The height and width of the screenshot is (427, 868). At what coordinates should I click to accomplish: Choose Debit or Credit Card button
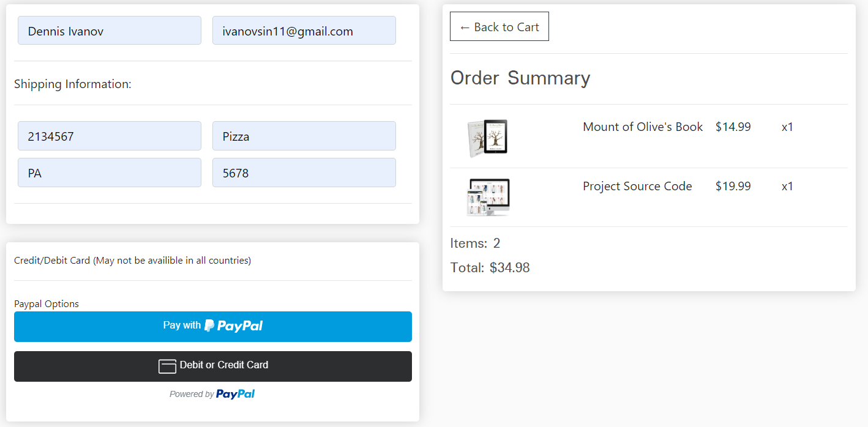click(213, 366)
